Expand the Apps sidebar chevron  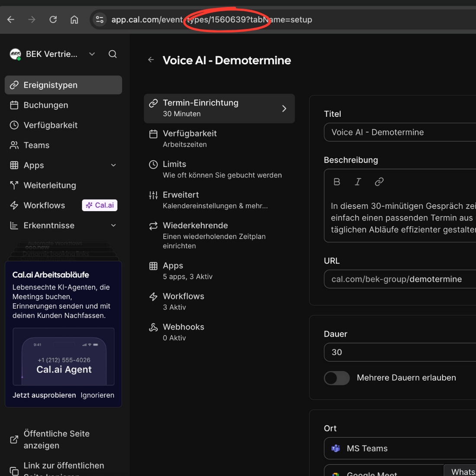(113, 165)
